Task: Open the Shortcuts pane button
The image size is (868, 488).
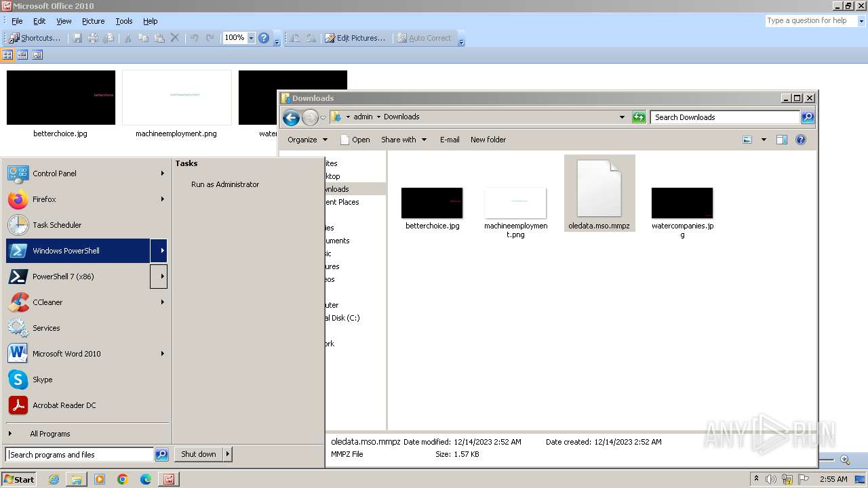Action: click(x=35, y=38)
